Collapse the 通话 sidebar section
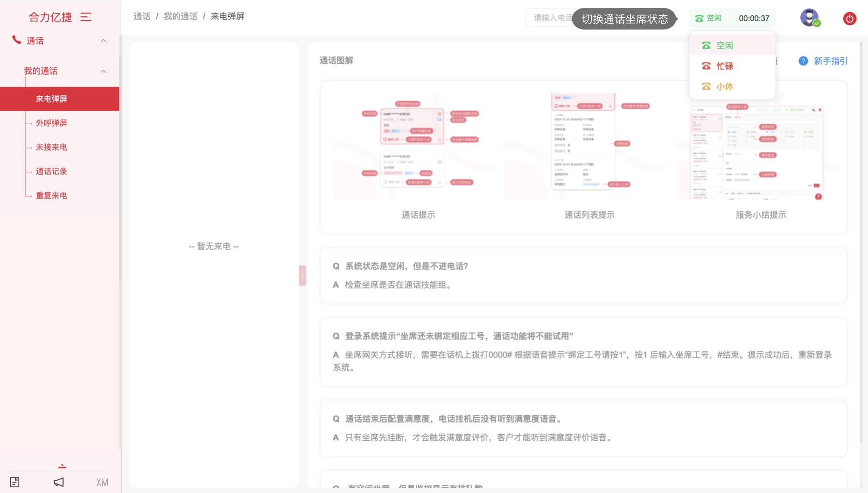868x493 pixels. 104,41
